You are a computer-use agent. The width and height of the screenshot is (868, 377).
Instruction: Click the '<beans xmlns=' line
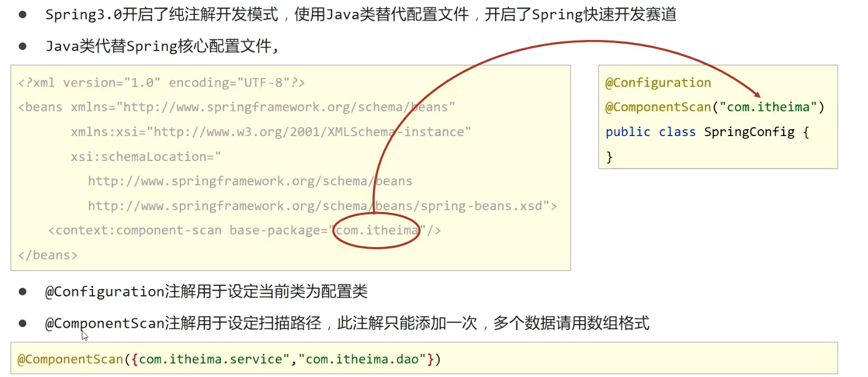[x=237, y=107]
